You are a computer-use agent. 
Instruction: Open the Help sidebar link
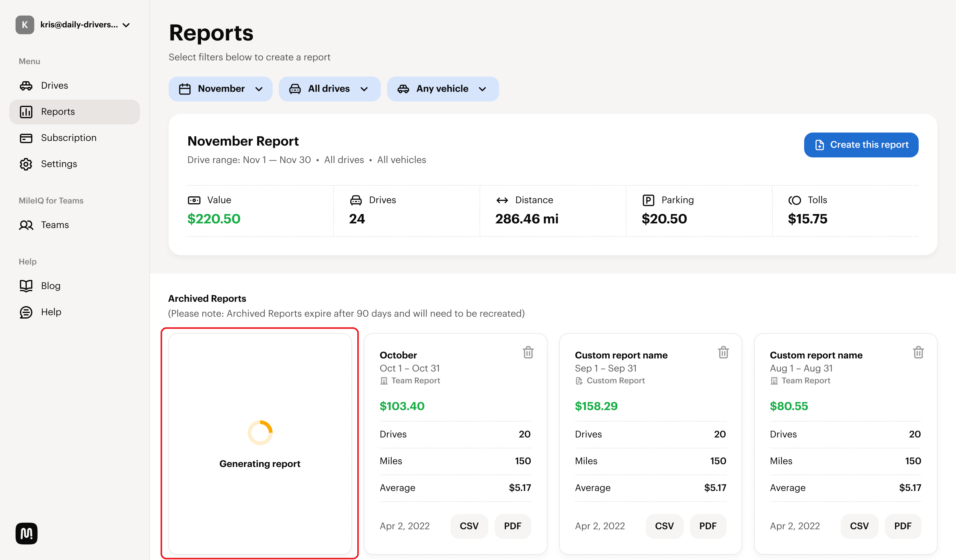(75, 312)
